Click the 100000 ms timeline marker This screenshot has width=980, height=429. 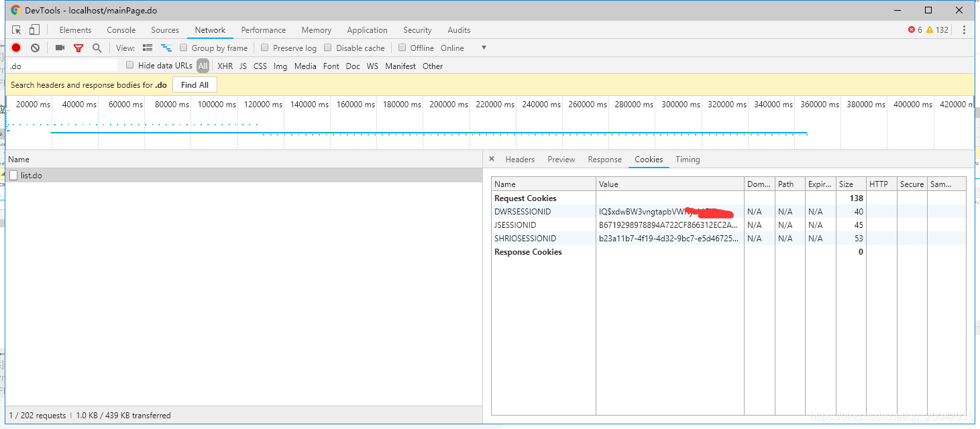(217, 105)
